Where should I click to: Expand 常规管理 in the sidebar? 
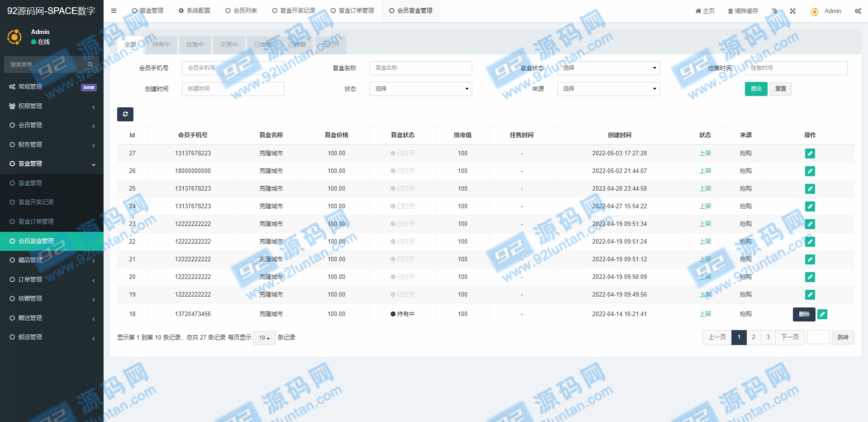pos(52,86)
